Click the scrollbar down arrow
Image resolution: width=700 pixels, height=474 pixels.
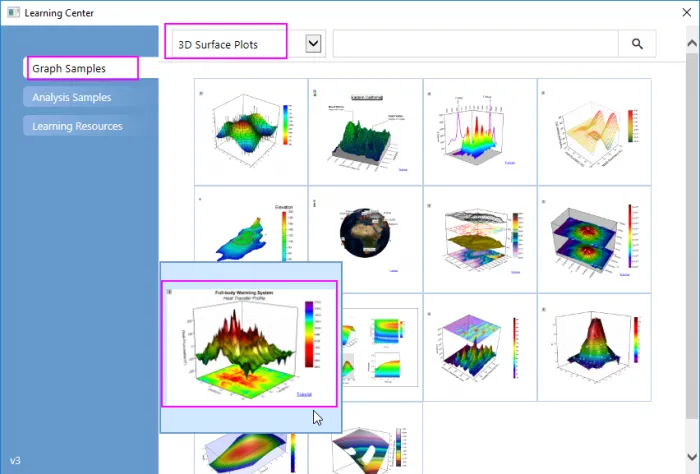point(692,457)
